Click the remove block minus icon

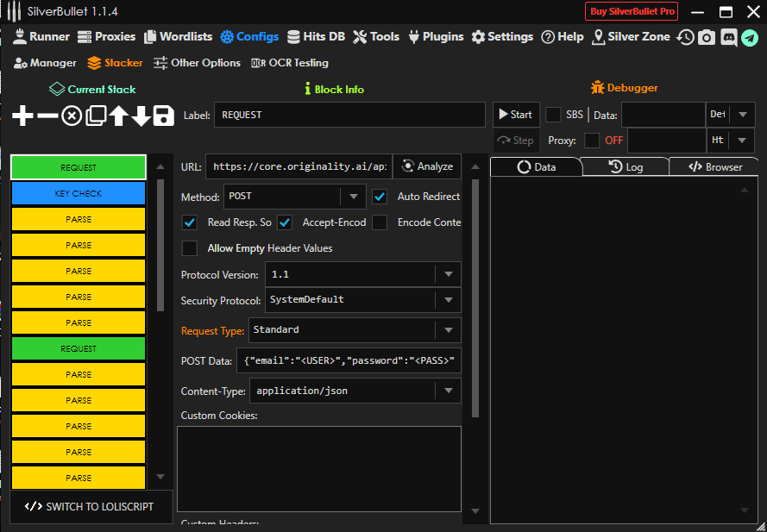pyautogui.click(x=47, y=116)
